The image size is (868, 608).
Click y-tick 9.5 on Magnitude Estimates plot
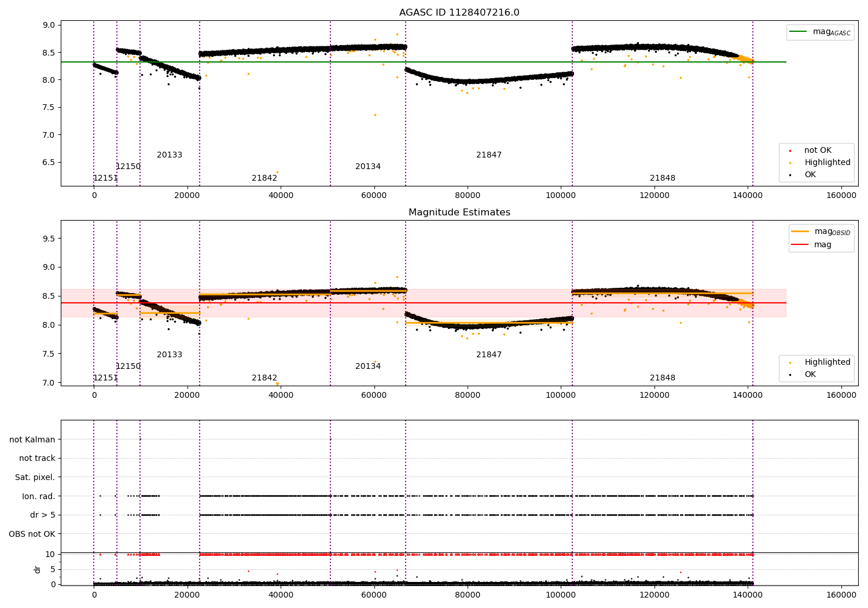coord(49,239)
